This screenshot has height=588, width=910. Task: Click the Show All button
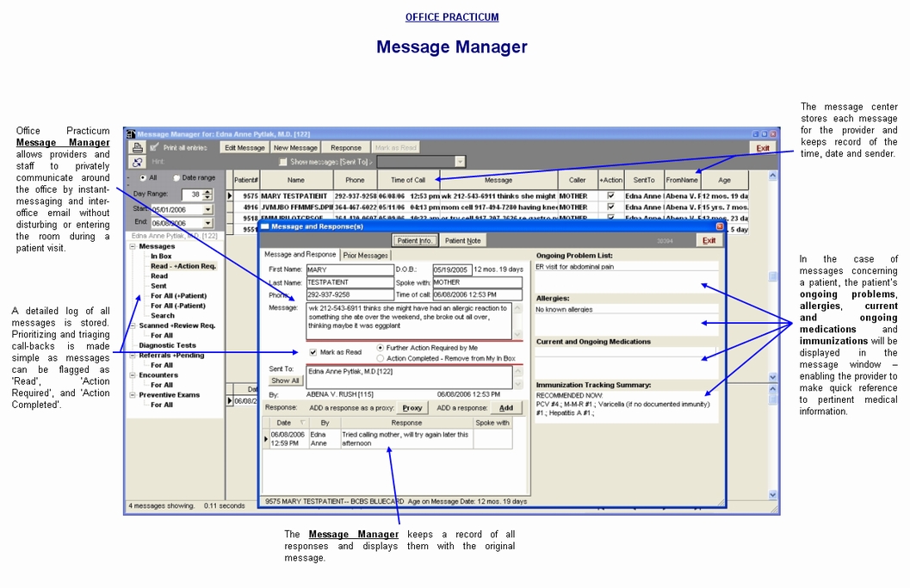(285, 381)
